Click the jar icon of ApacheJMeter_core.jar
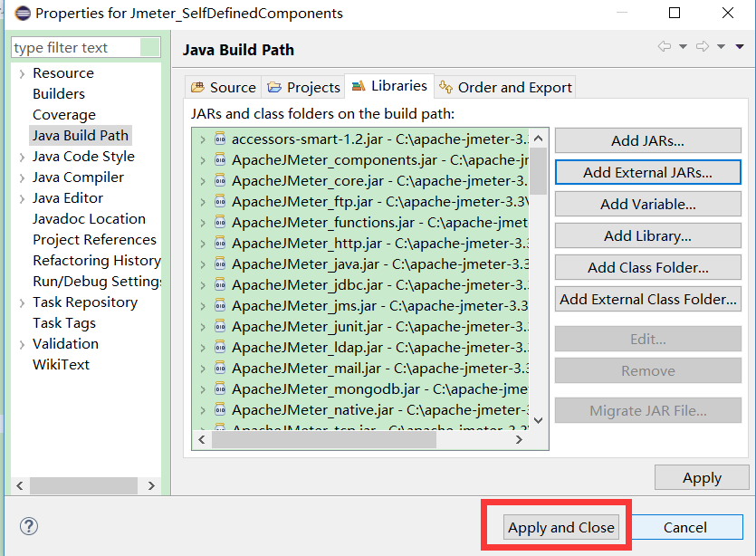This screenshot has width=756, height=556. coord(220,180)
